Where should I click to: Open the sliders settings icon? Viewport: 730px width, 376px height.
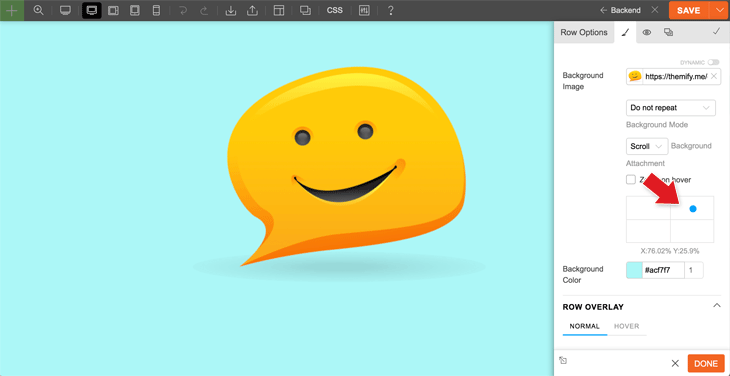[364, 10]
